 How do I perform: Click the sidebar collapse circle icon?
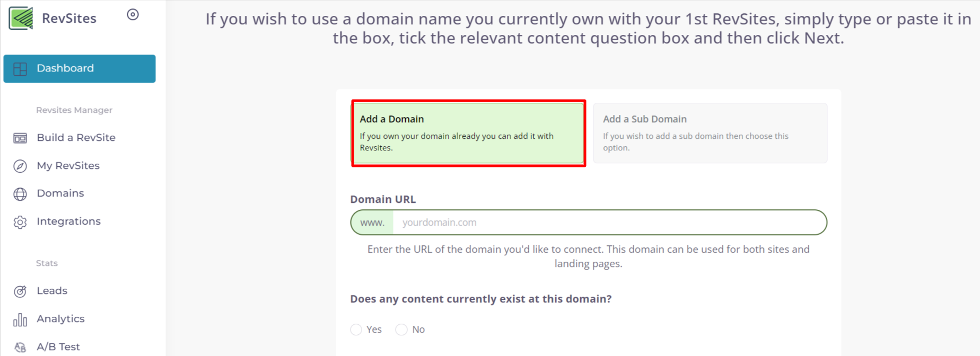coord(133,15)
